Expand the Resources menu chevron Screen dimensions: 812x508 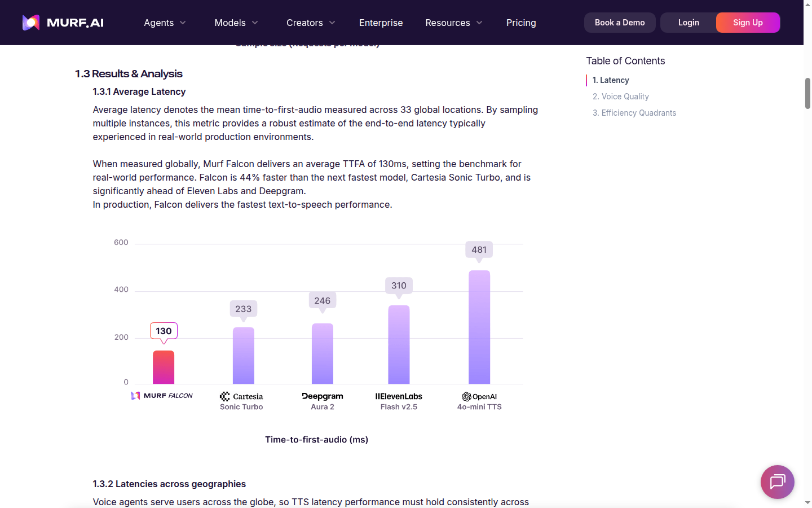click(479, 23)
